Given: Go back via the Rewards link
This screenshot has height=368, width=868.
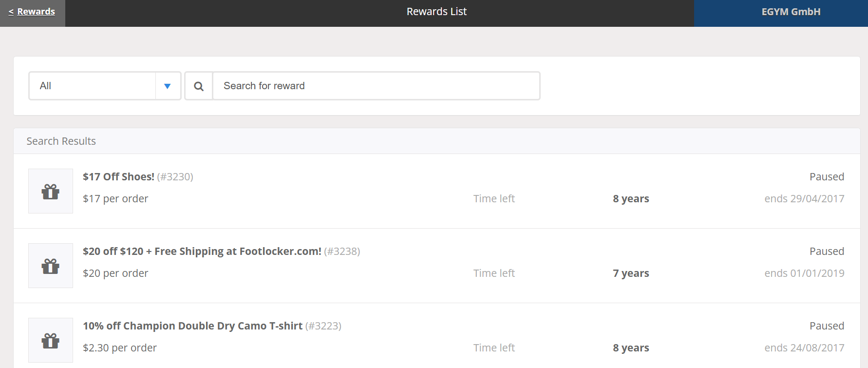Looking at the screenshot, I should (x=32, y=12).
